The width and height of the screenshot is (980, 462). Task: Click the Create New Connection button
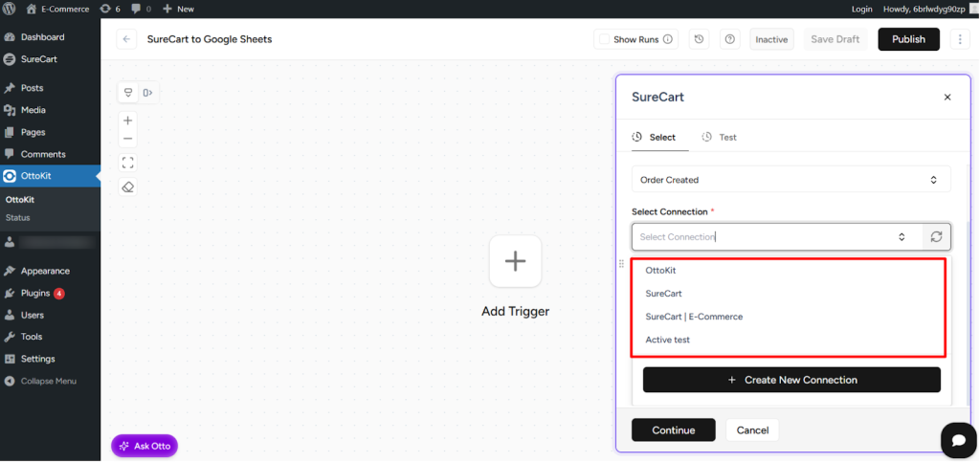pyautogui.click(x=791, y=380)
